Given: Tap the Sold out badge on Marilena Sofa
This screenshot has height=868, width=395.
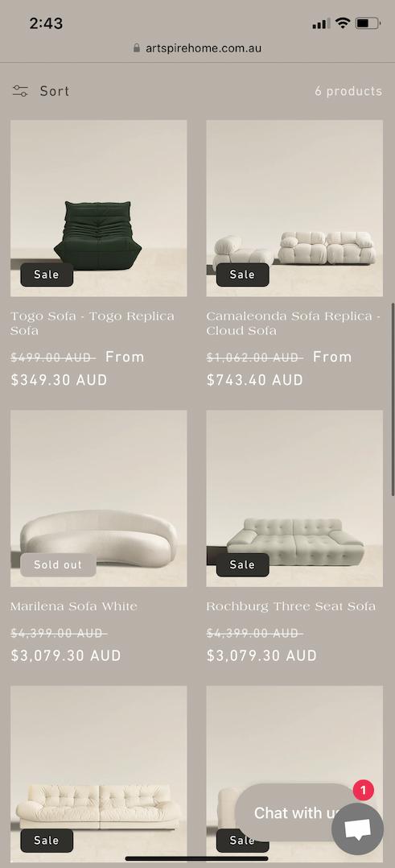Looking at the screenshot, I should pyautogui.click(x=58, y=564).
